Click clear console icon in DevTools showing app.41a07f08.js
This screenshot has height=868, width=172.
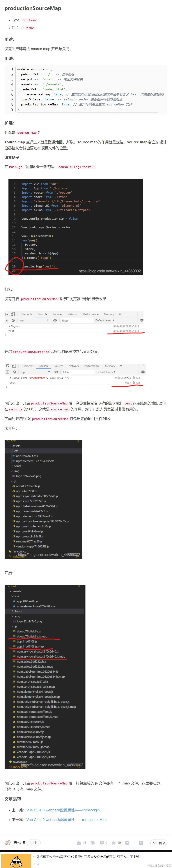click(13, 320)
